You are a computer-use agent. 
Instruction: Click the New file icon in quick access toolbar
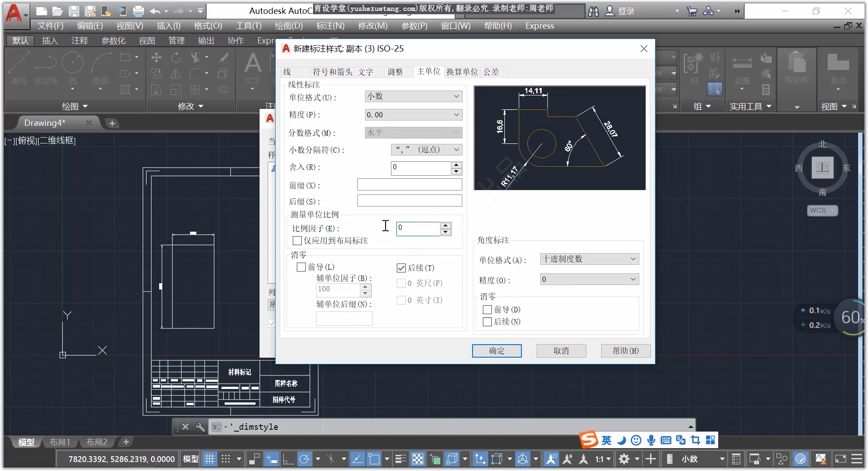click(x=42, y=11)
